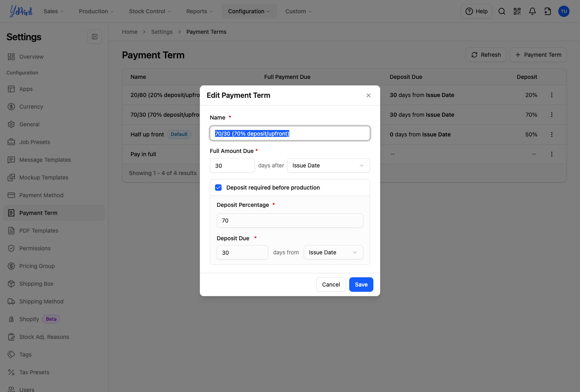Click the Settings breadcrumb link
This screenshot has height=392, width=580.
pos(162,32)
